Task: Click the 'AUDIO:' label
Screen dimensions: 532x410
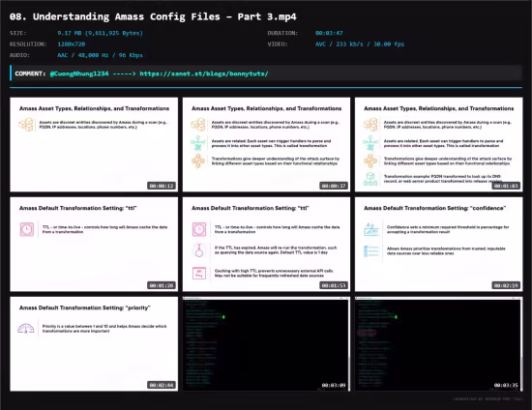Action: click(19, 55)
